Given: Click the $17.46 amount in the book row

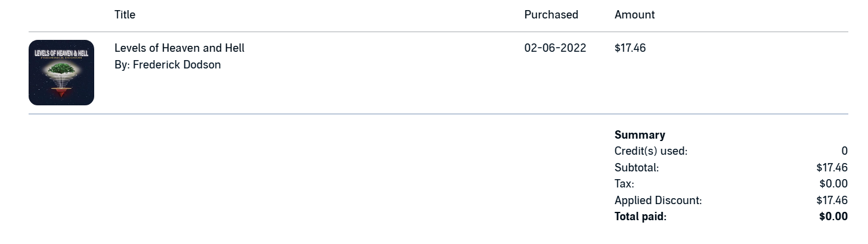Looking at the screenshot, I should coord(630,48).
